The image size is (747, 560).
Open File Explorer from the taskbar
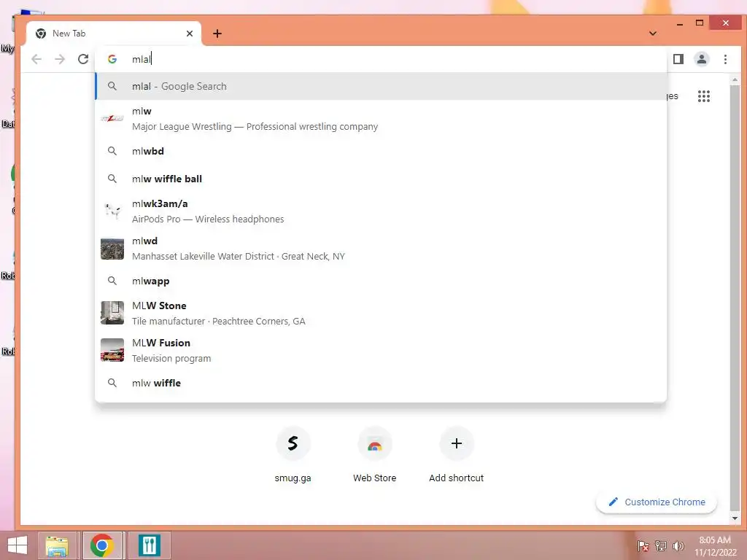point(57,545)
